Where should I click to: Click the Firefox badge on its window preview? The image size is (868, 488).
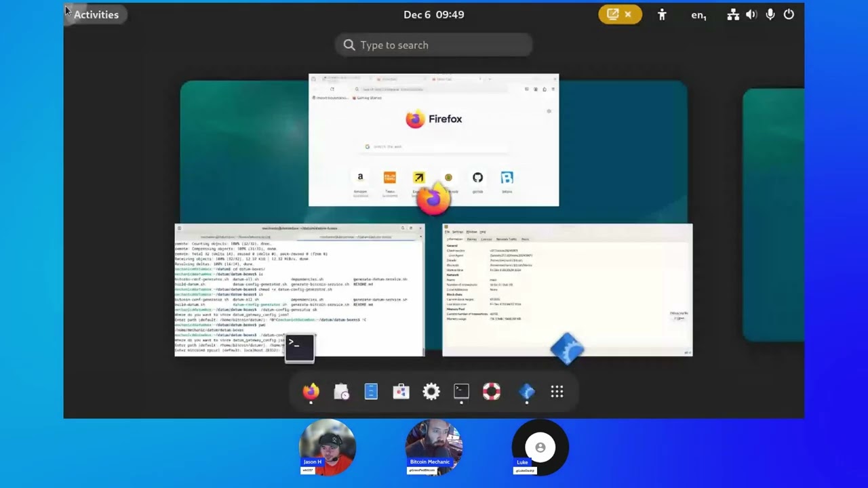(433, 199)
